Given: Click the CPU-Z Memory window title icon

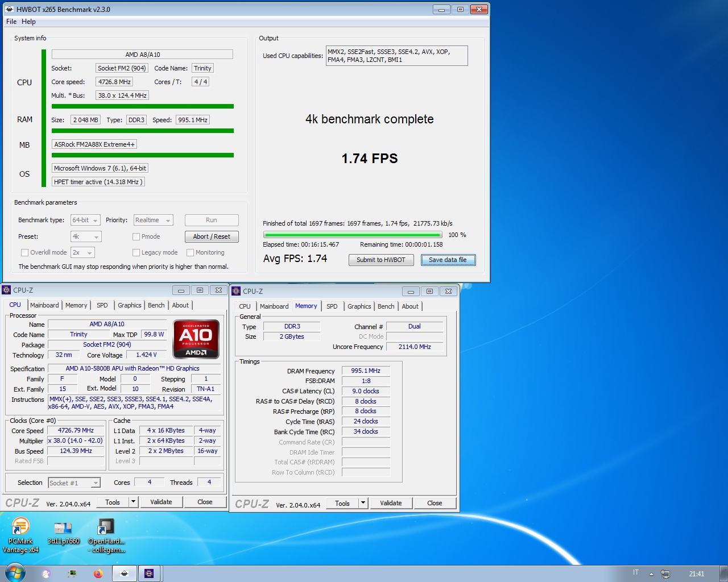Looking at the screenshot, I should 237,291.
